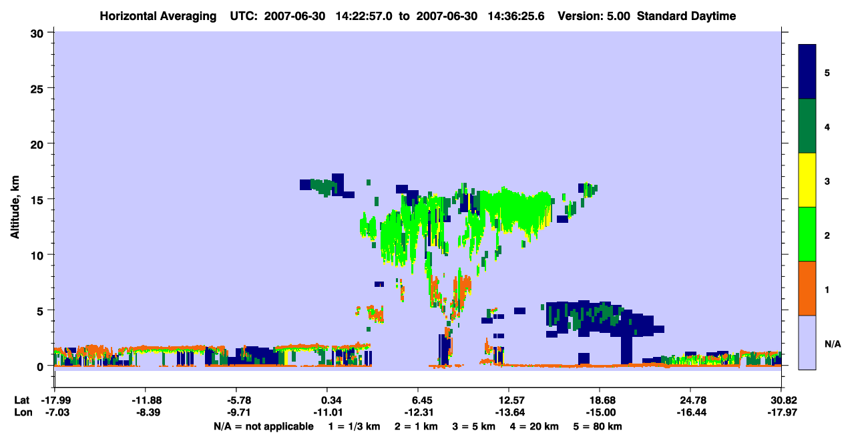
Task: Click latitude value -5.78
Action: click(x=238, y=400)
